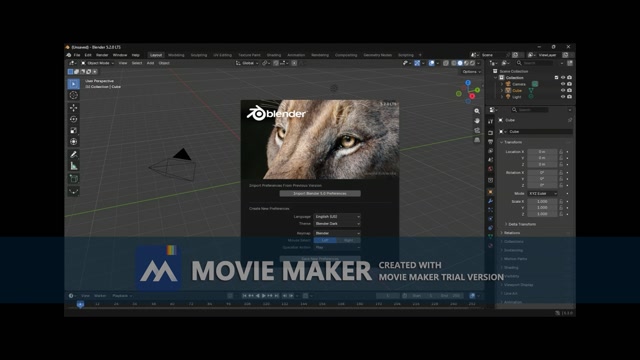The height and width of the screenshot is (360, 640).
Task: Hide the Camera object with its eye icon
Action: 563,84
